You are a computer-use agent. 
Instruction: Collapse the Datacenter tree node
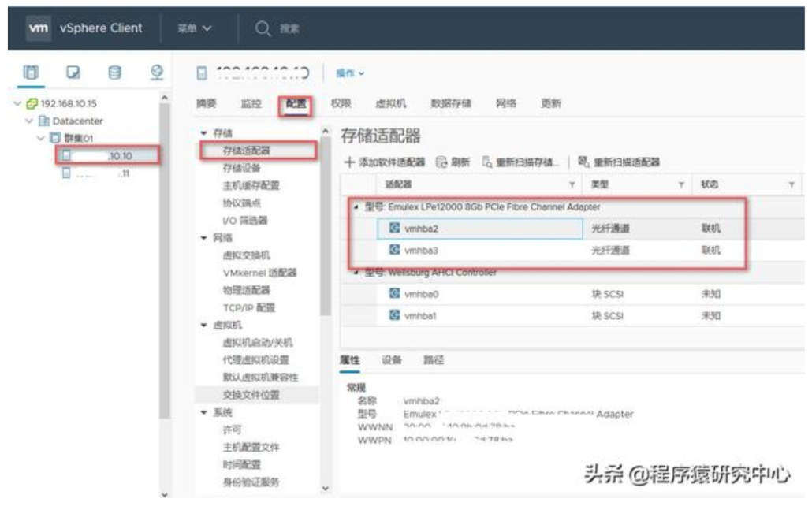pyautogui.click(x=29, y=121)
